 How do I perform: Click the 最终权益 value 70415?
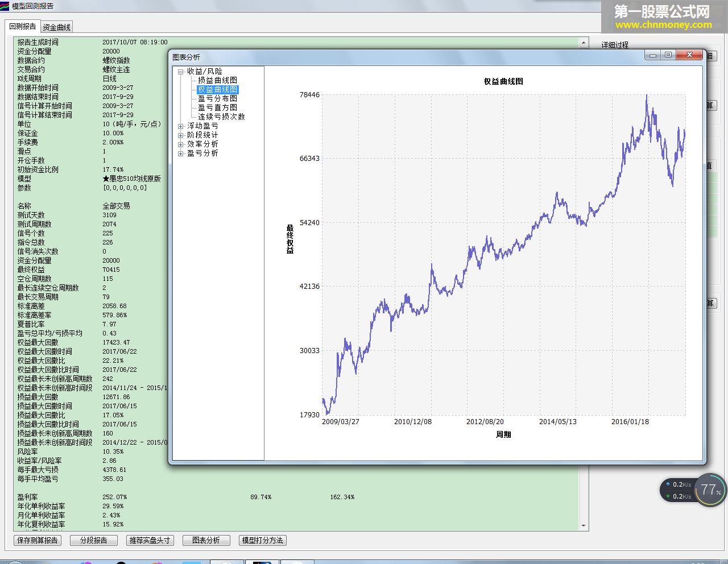click(x=111, y=269)
